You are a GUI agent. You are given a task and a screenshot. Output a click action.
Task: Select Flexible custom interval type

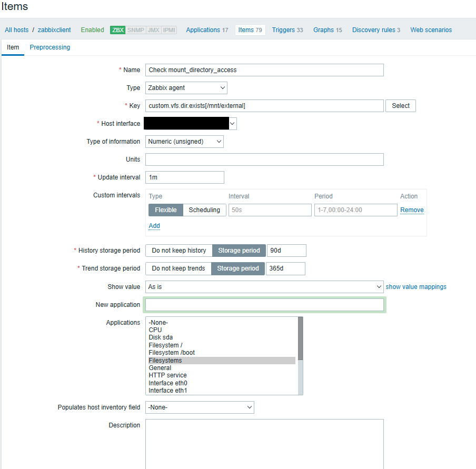tap(165, 210)
